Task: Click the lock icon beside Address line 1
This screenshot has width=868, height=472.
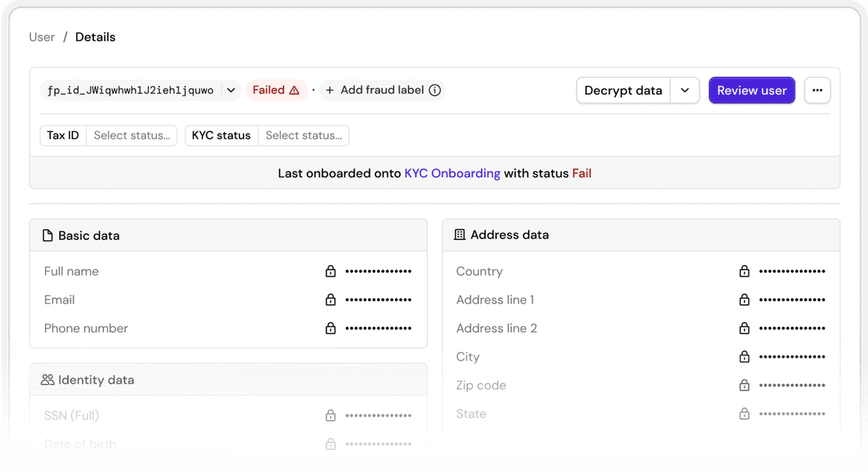Action: pos(744,300)
